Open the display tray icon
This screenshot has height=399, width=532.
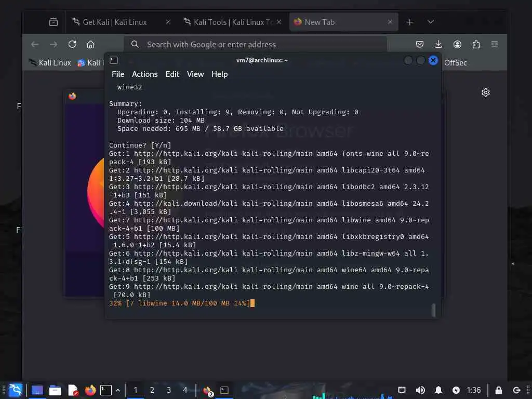tap(402, 390)
